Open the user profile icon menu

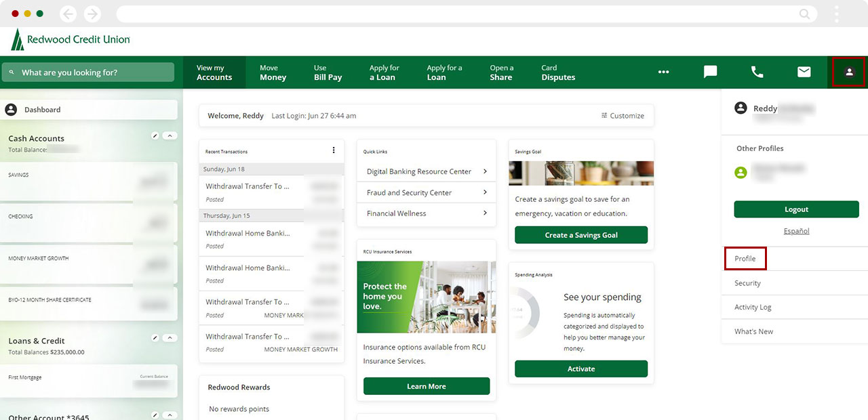click(849, 72)
